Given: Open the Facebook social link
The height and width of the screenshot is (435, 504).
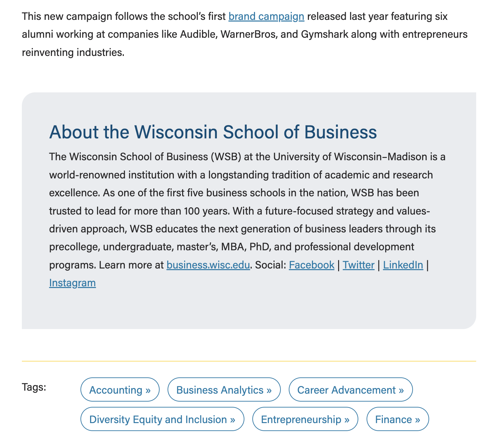Looking at the screenshot, I should 311,265.
